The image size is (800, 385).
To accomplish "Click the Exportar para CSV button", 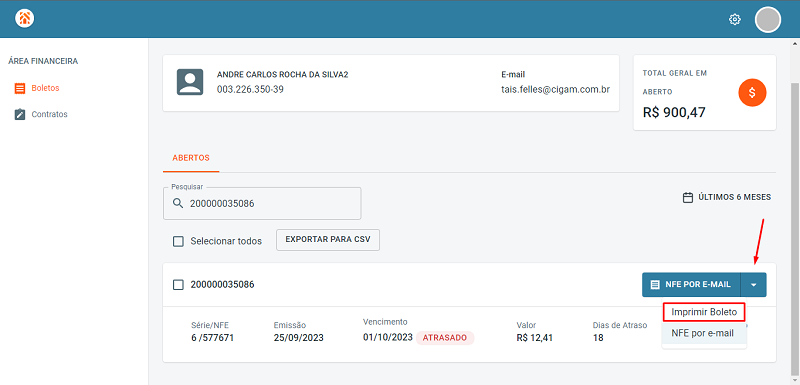I will click(x=328, y=240).
